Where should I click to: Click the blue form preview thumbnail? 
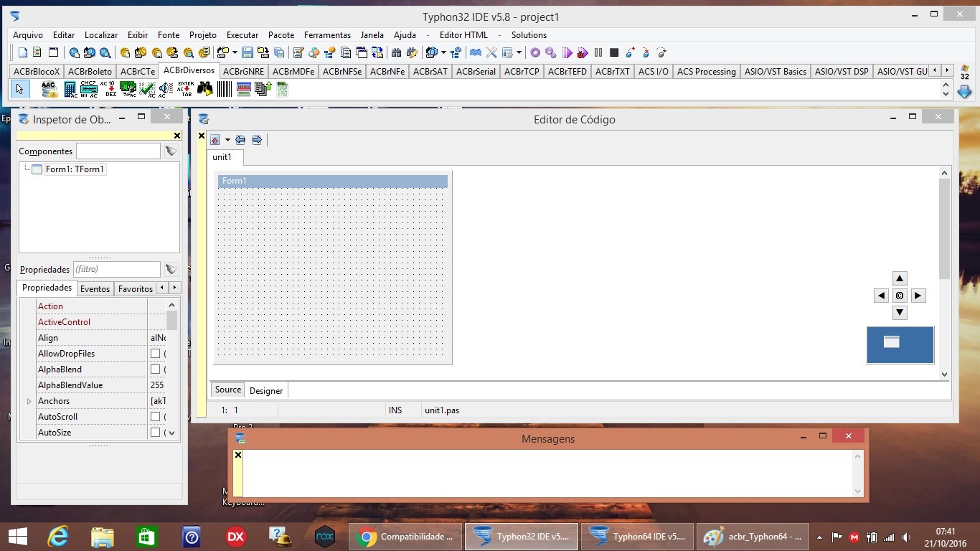[900, 344]
